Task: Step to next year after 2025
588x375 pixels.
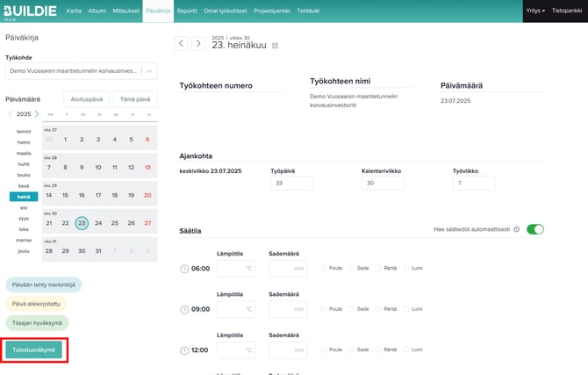Action: click(x=37, y=114)
